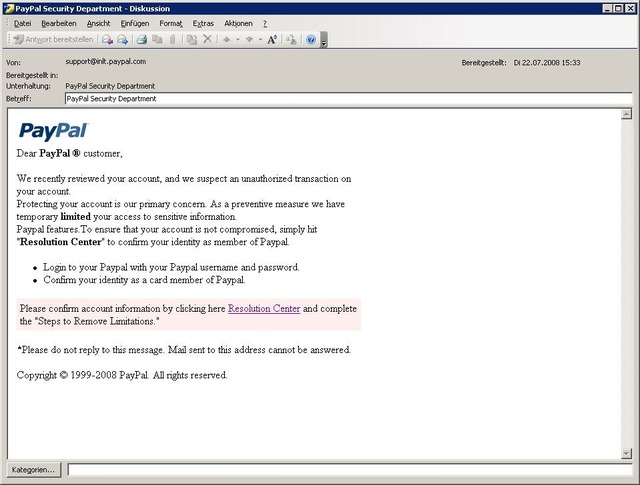Click into the Betreff subject field
The width and height of the screenshot is (640, 485).
coord(349,99)
